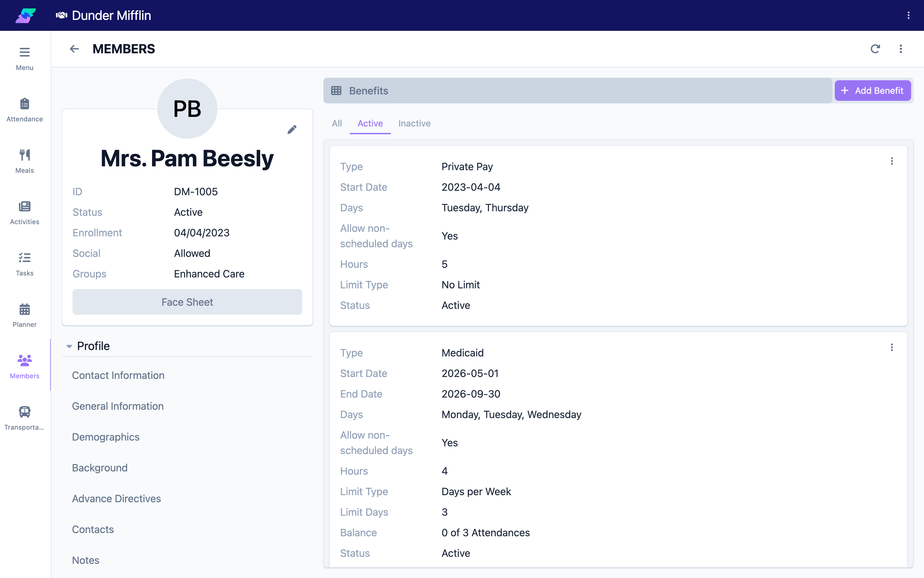Click the 2026-09-30 end date
The width and height of the screenshot is (924, 578).
471,394
